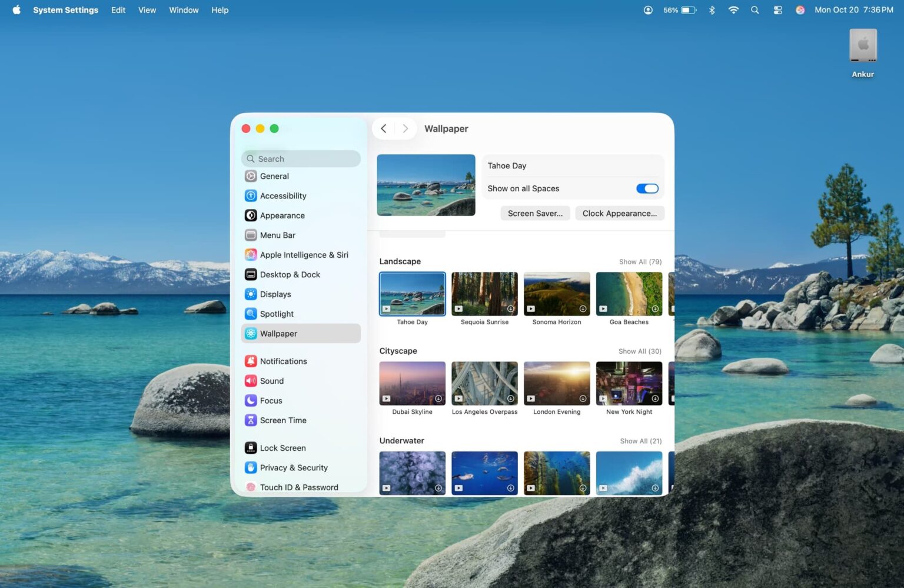Screen dimensions: 904x588
Task: Click the Clock Appearance... button
Action: click(619, 213)
